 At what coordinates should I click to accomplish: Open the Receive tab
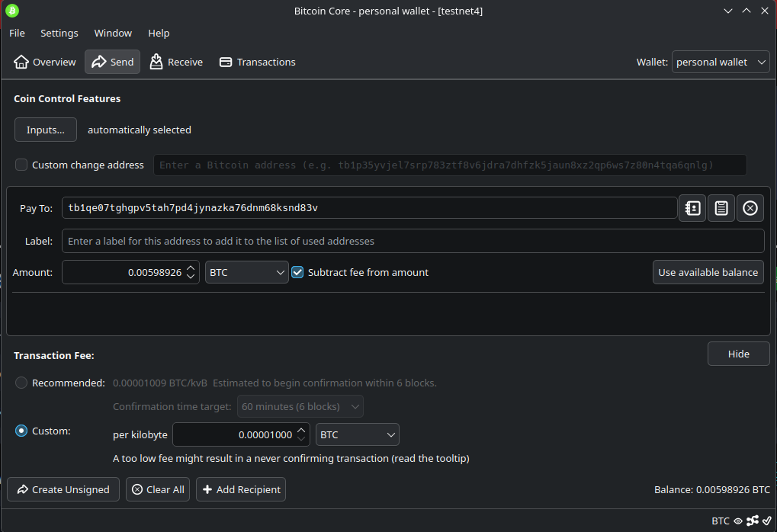click(176, 62)
